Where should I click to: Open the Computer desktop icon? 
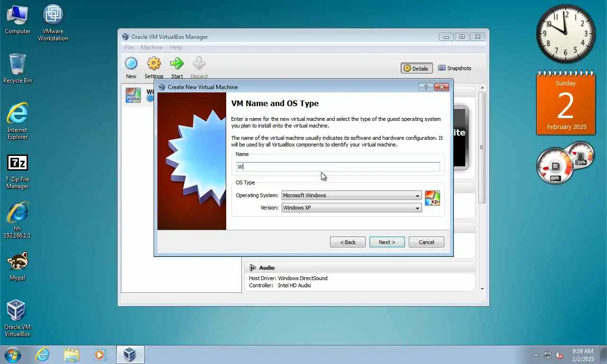[18, 20]
